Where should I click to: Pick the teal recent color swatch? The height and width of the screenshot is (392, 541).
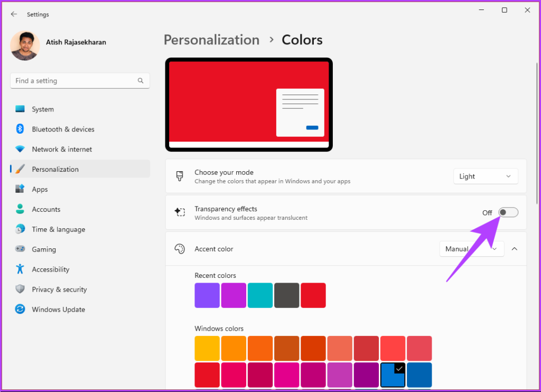pos(260,295)
